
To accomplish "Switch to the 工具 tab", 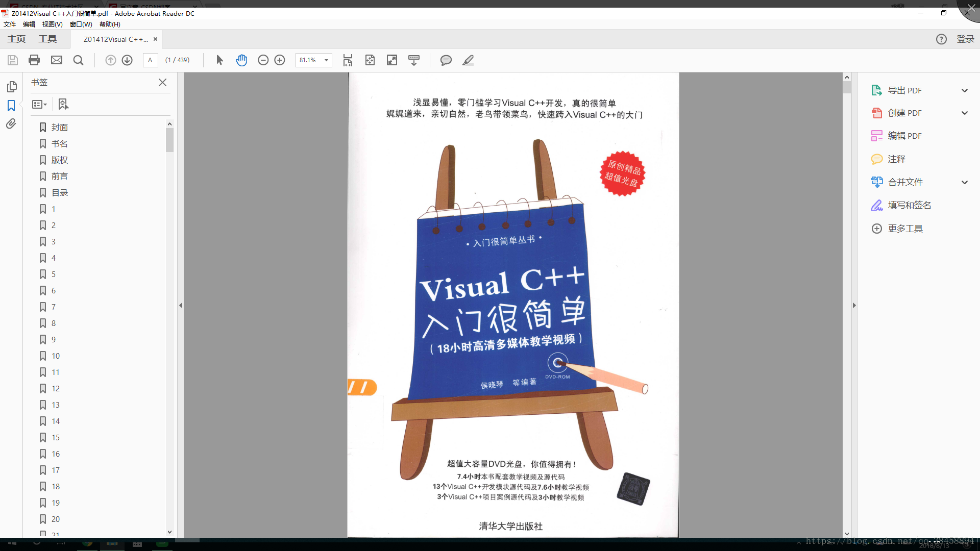I will [x=47, y=39].
